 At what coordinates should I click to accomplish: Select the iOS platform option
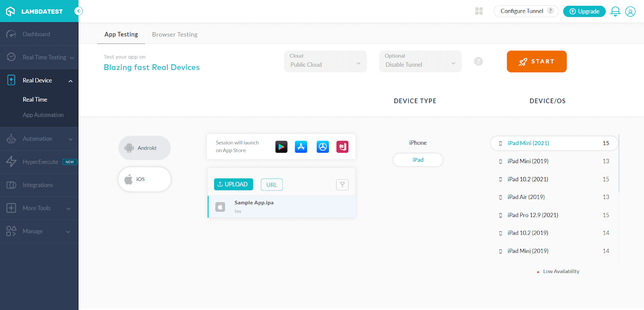click(144, 179)
